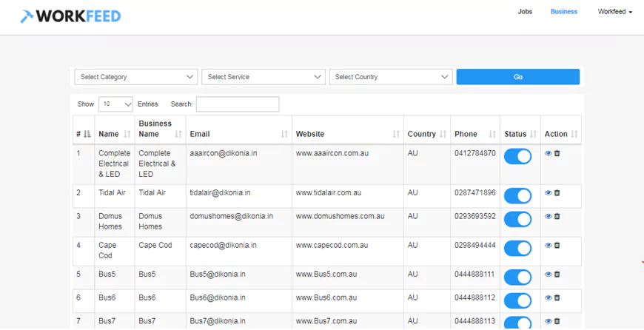The height and width of the screenshot is (330, 644).
Task: Click phone number 0444888112
Action: (475, 298)
